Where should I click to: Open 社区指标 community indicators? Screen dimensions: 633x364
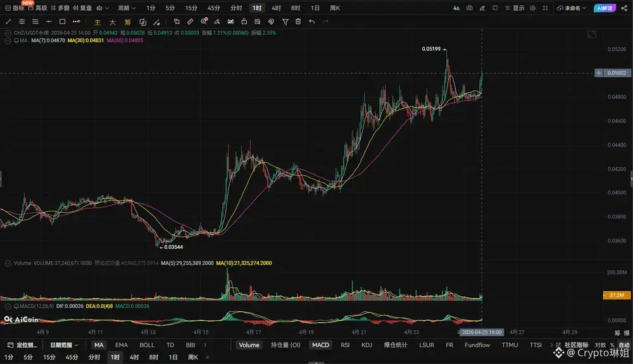(x=572, y=345)
